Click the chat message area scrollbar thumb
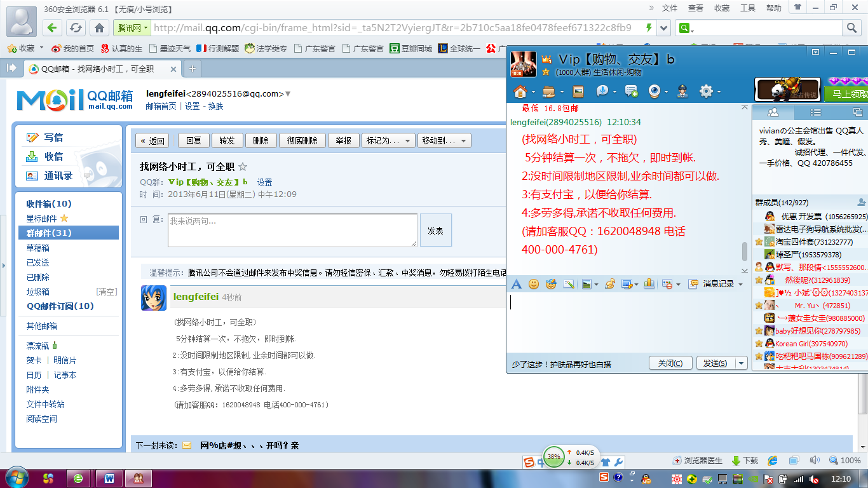The height and width of the screenshot is (488, 868). (745, 251)
